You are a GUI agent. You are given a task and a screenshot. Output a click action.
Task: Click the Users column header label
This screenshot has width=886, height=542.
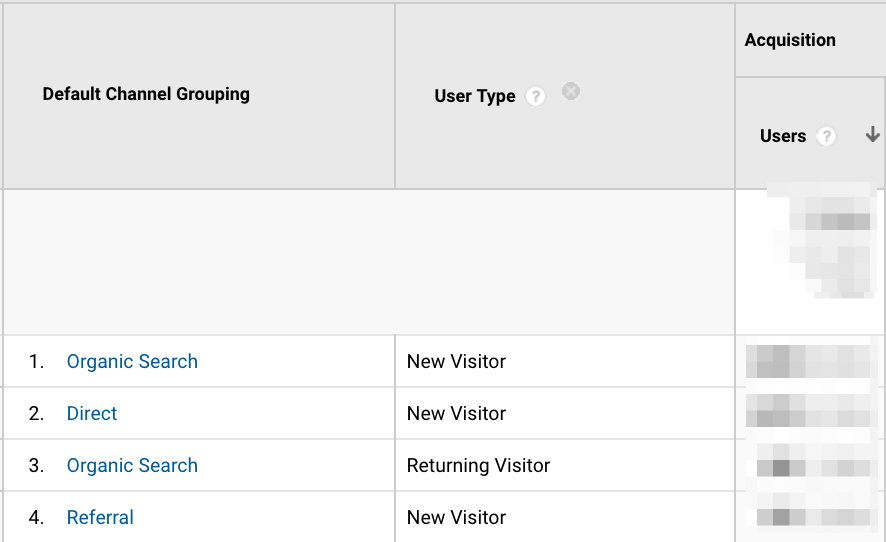point(783,137)
